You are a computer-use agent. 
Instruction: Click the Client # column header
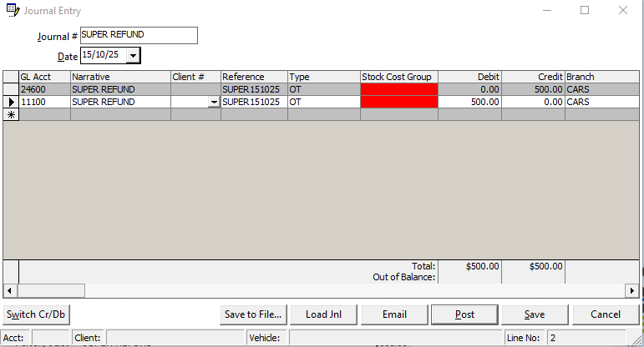[196, 77]
